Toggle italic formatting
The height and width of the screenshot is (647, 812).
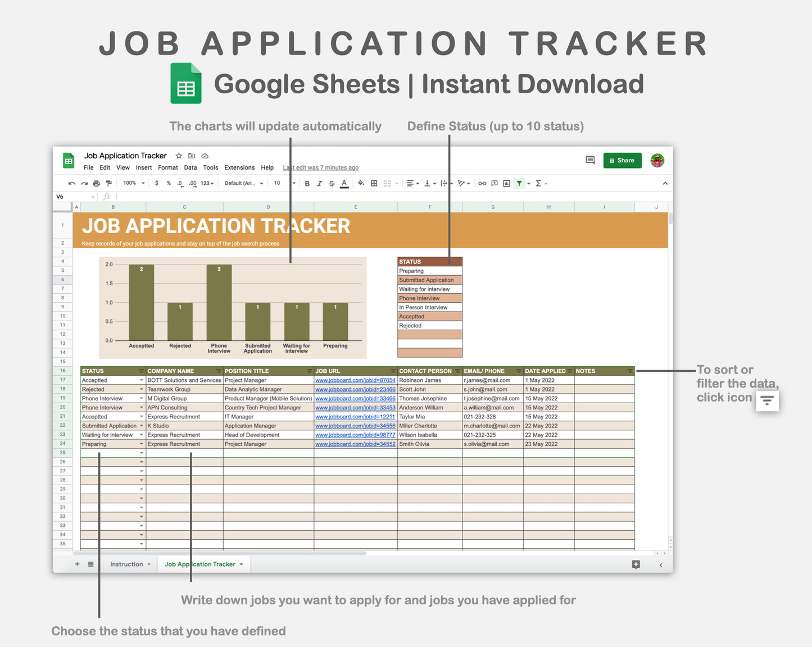tap(319, 183)
